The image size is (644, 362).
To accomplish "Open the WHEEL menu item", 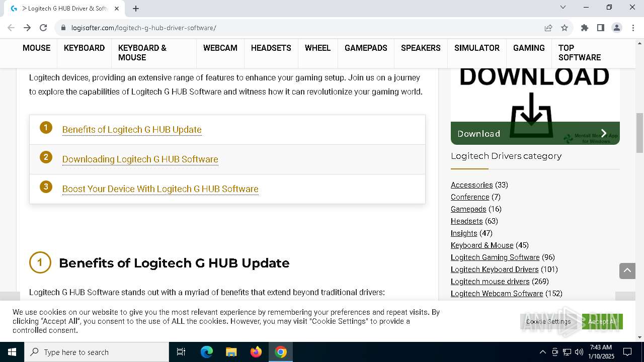I will 317,48.
